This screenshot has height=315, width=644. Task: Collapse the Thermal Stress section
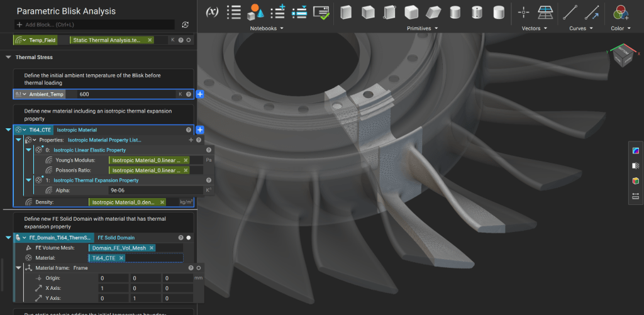click(x=8, y=57)
